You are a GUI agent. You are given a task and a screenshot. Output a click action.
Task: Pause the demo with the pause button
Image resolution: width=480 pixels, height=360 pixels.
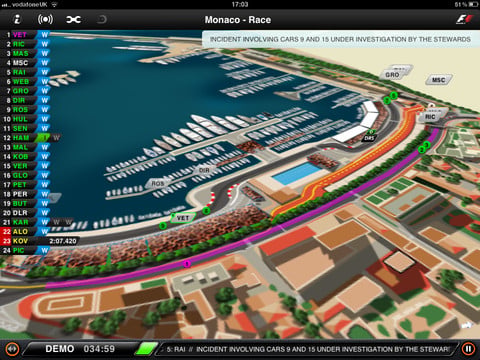(x=468, y=349)
